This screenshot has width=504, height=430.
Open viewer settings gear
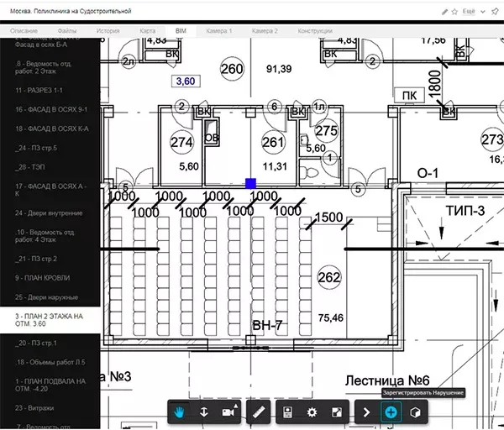pos(312,412)
